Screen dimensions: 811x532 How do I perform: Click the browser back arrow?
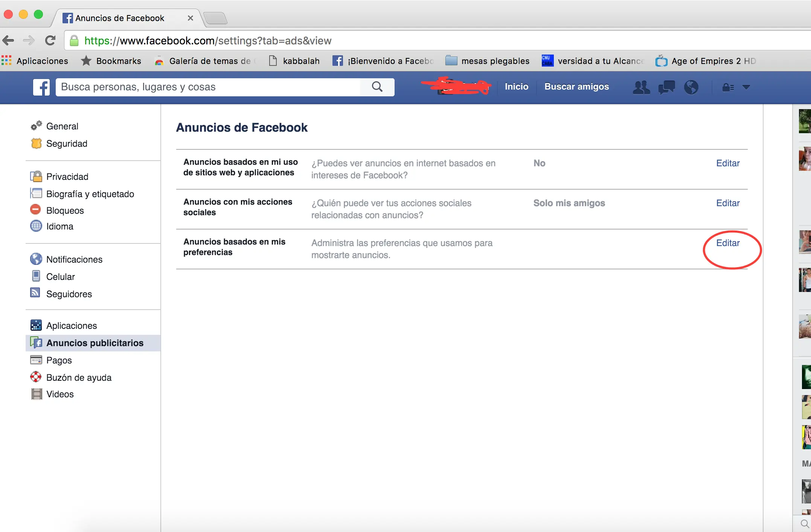click(x=8, y=40)
